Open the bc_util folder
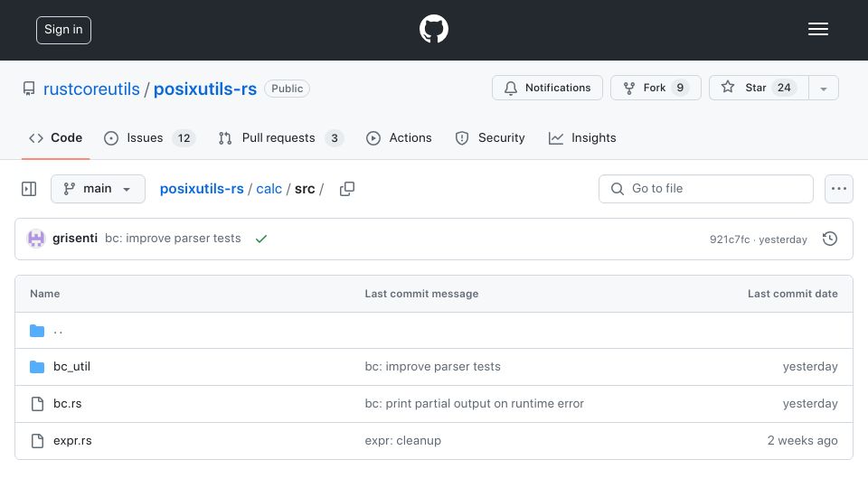The width and height of the screenshot is (868, 488). coord(71,367)
